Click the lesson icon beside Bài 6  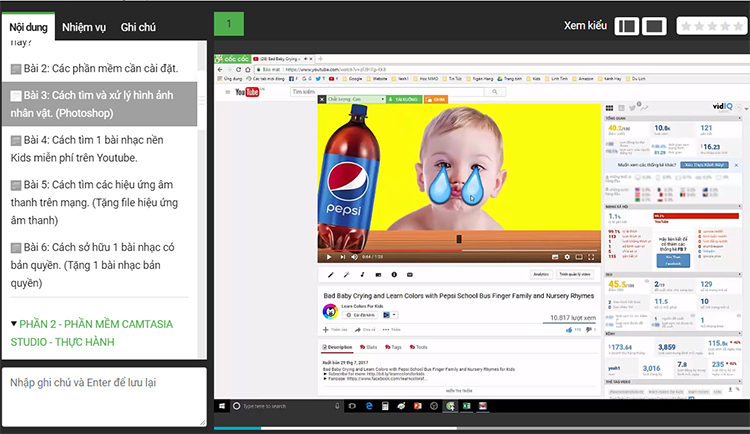point(16,248)
